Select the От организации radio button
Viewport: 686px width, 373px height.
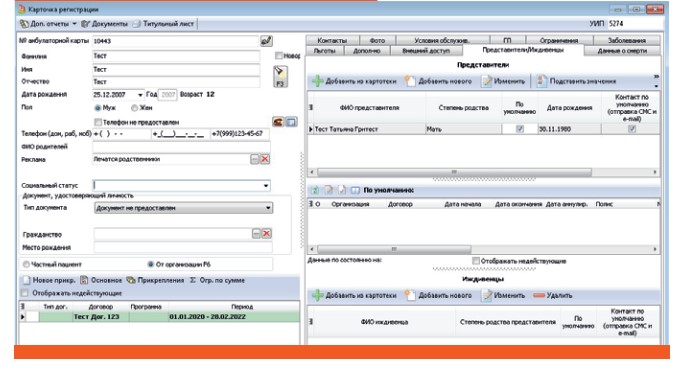[x=150, y=264]
